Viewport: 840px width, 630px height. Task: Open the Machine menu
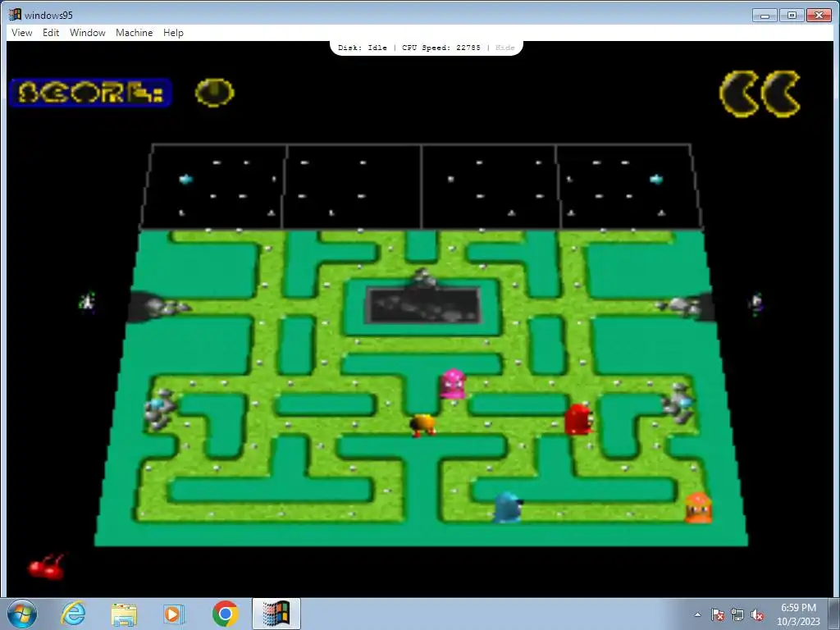tap(134, 33)
